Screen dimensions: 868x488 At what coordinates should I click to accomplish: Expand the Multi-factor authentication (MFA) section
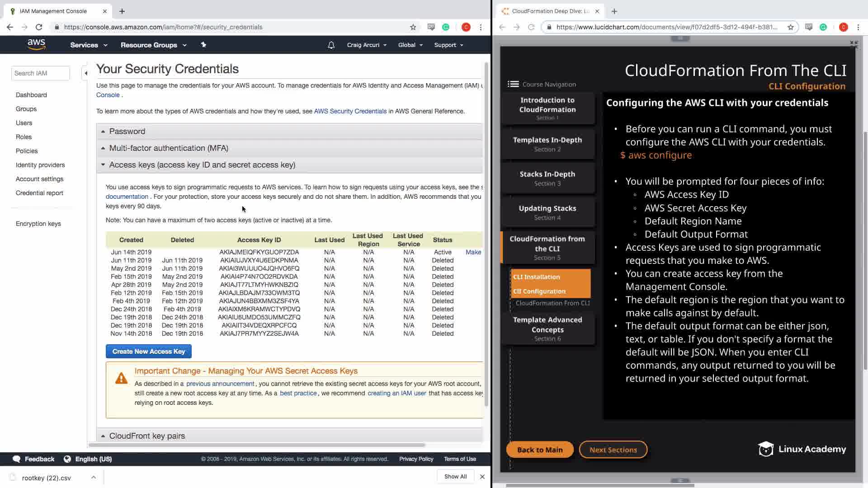point(168,148)
